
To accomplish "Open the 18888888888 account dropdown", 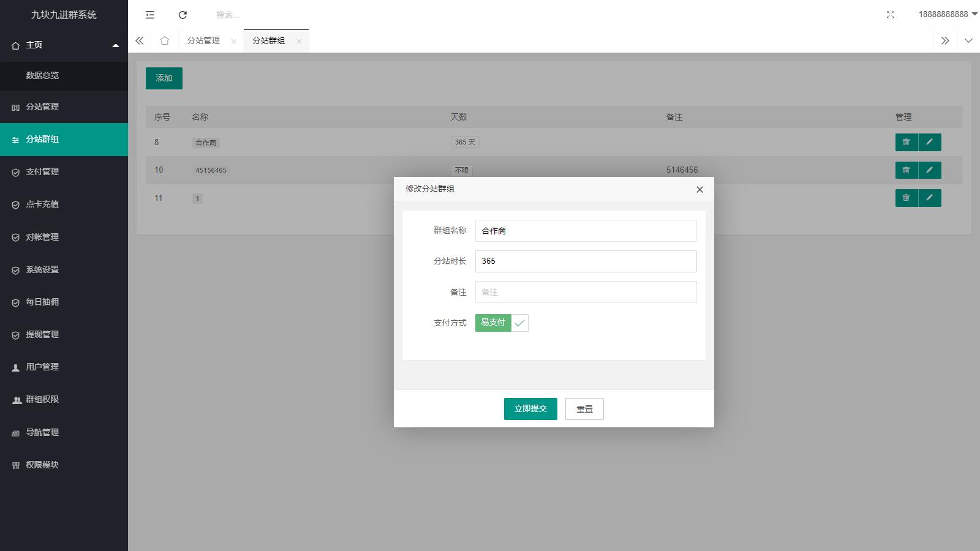I will [x=947, y=14].
